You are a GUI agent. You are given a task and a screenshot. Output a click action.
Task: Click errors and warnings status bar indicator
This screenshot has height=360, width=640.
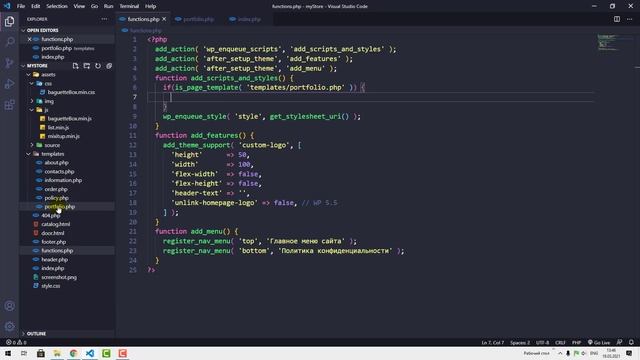click(x=16, y=342)
